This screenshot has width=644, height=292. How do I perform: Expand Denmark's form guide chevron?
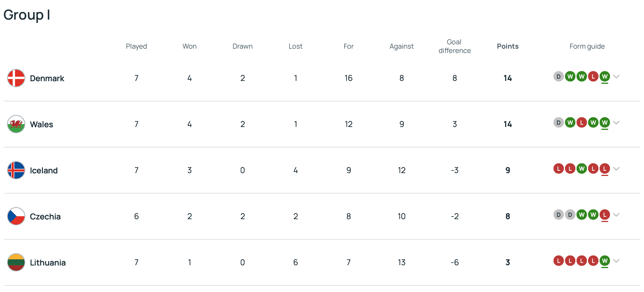coord(616,77)
